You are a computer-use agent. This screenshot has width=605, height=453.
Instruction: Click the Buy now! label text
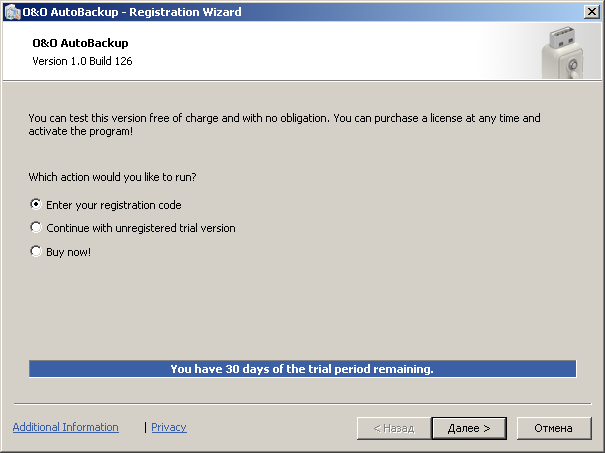point(69,252)
